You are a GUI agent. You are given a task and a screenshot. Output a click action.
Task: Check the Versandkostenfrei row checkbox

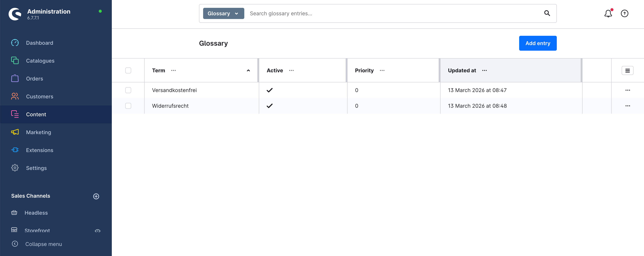(x=128, y=90)
